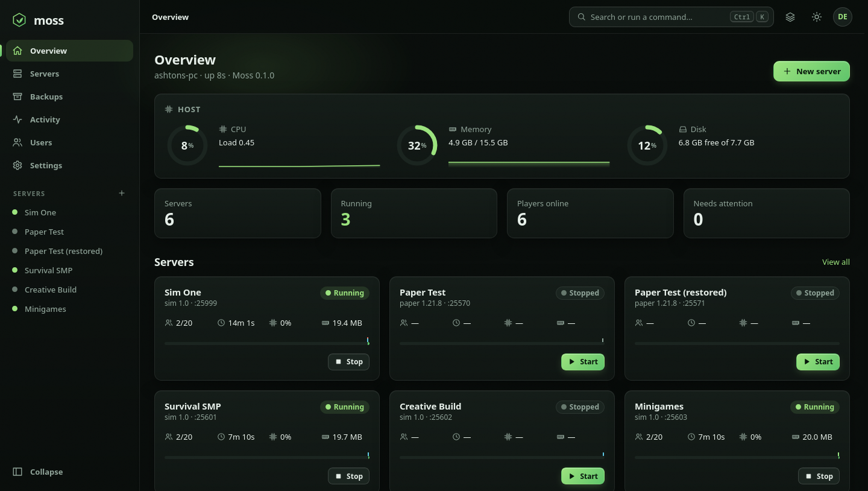Select Minigames in sidebar server list
This screenshot has height=491, width=868.
pyautogui.click(x=69, y=309)
